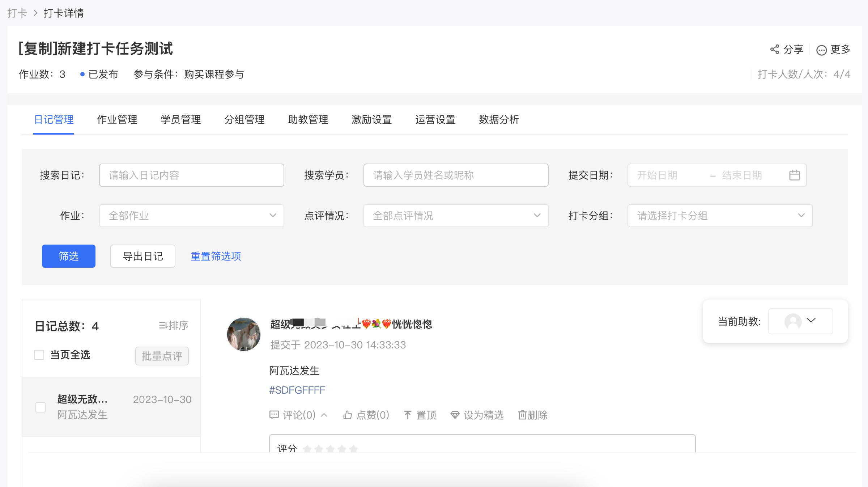Check the 当页全选 checkbox
This screenshot has height=487, width=868.
click(x=39, y=355)
